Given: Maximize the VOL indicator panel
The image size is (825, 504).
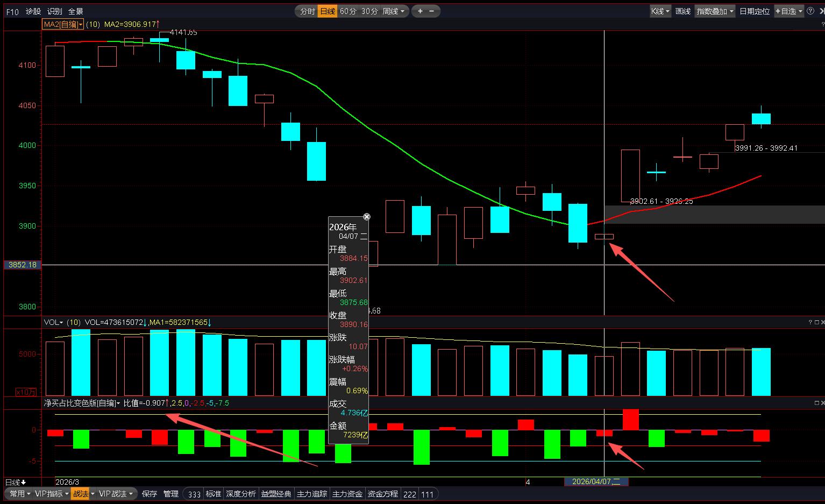Looking at the screenshot, I should (816, 322).
